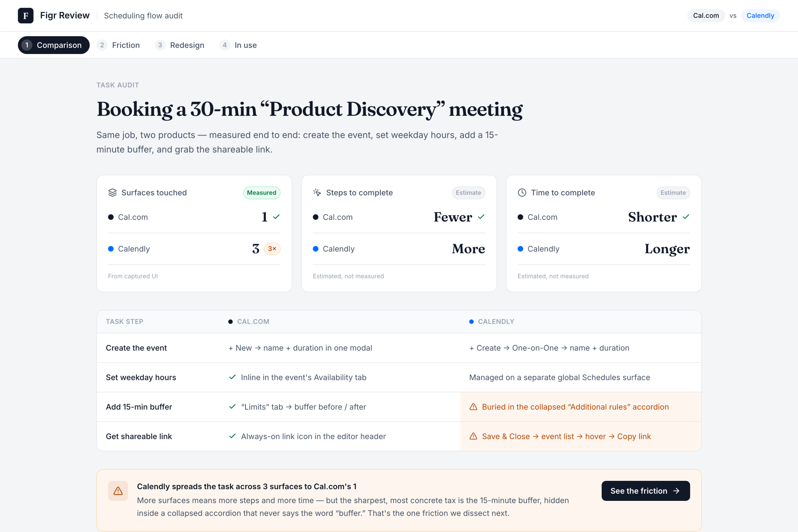Select the Cal.com pill in the header
798x532 pixels.
(x=706, y=16)
